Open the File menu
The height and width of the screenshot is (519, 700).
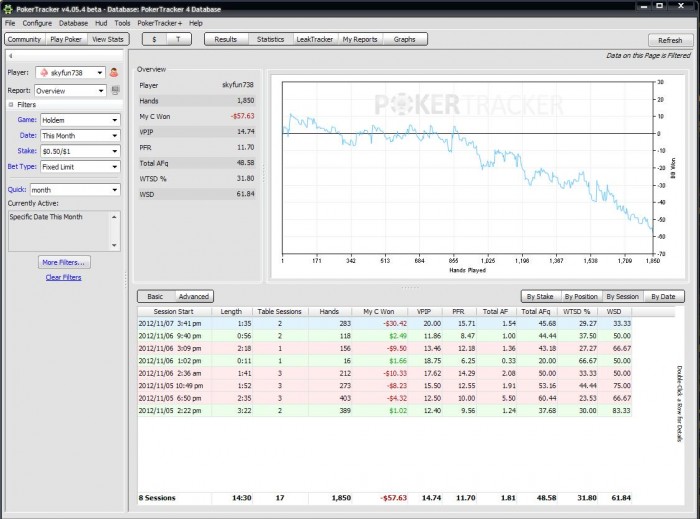(10, 23)
